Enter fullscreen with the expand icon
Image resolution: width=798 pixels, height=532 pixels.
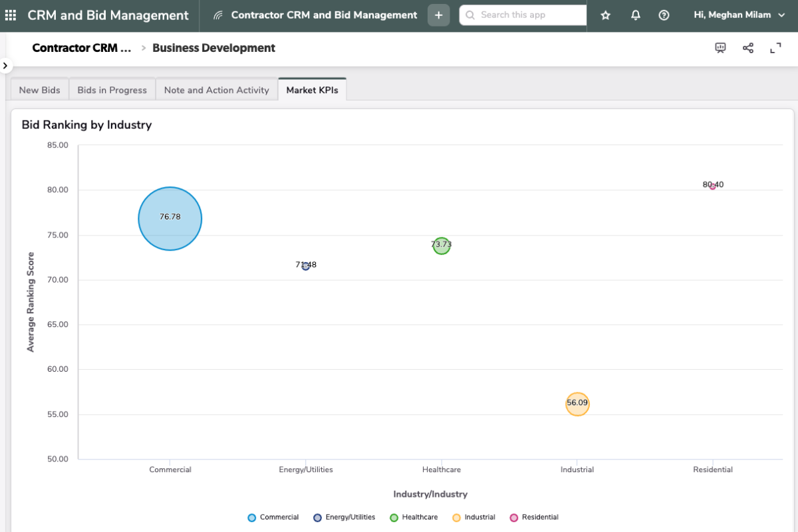[775, 48]
